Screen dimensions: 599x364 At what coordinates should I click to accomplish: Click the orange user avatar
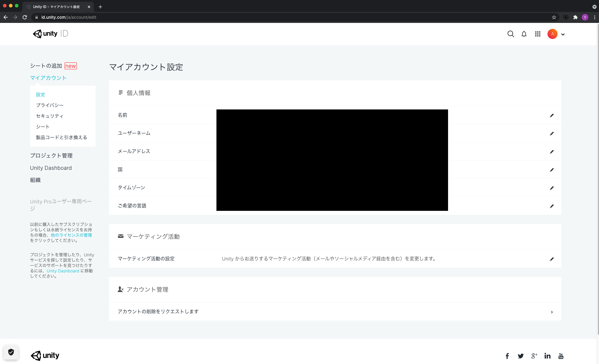[553, 34]
